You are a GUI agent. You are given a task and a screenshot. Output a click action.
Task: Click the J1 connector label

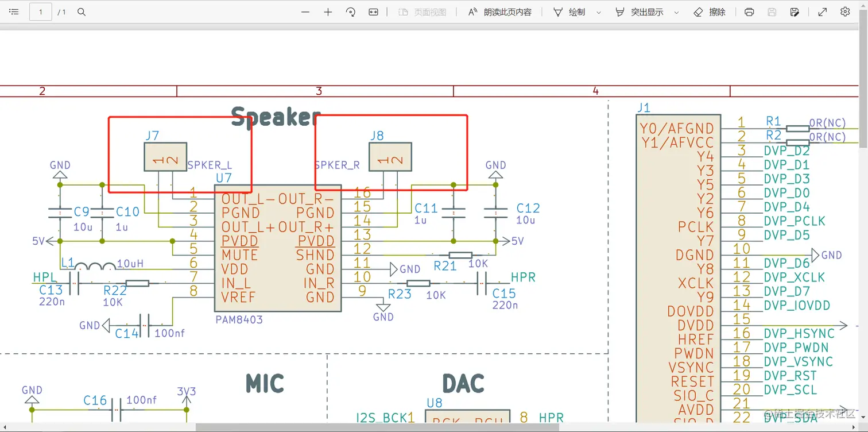(644, 108)
